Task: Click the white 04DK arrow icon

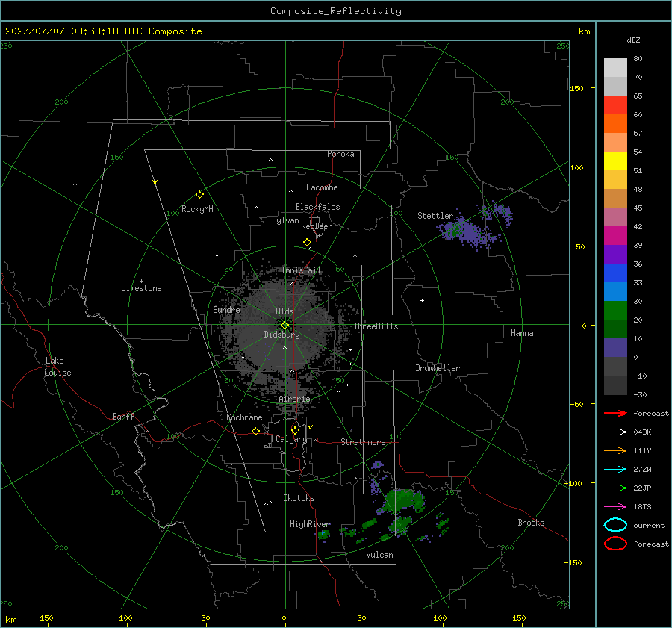Action: coord(615,432)
